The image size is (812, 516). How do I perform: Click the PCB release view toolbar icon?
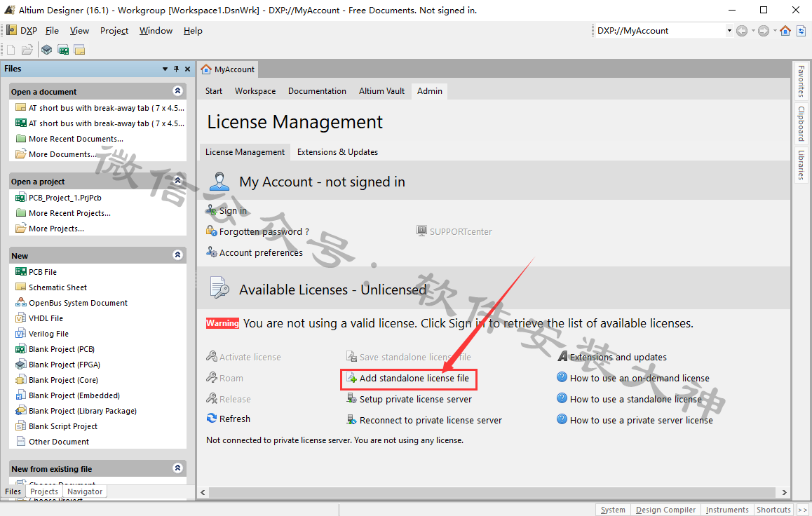(63, 50)
